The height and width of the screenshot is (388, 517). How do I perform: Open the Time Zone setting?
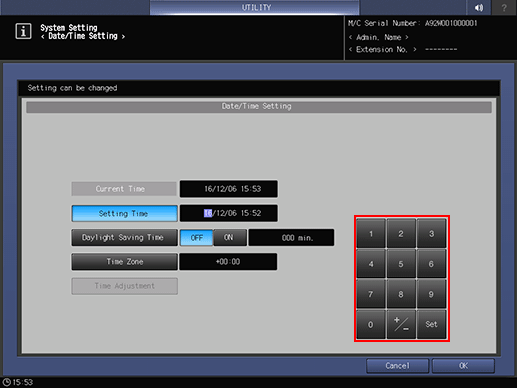tap(124, 262)
